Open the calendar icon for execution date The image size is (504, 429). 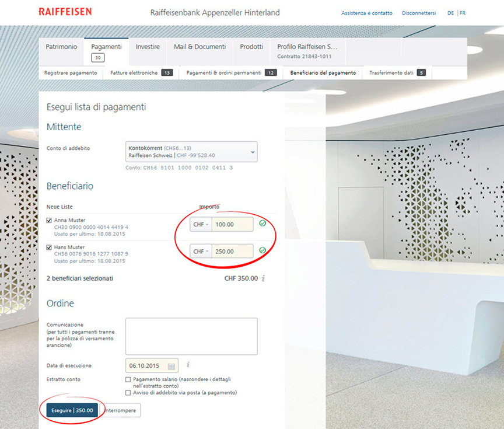coord(171,366)
